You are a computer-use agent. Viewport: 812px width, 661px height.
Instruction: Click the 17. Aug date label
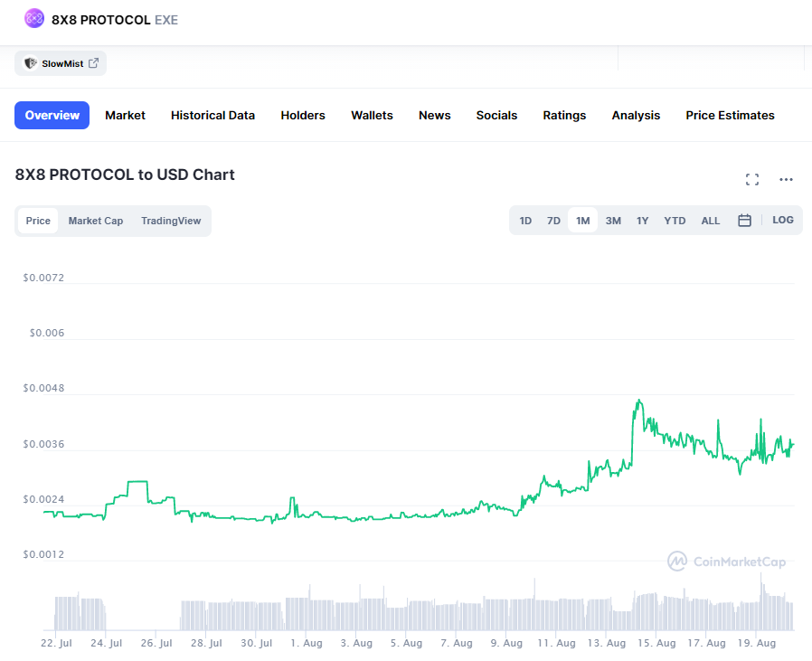point(706,643)
